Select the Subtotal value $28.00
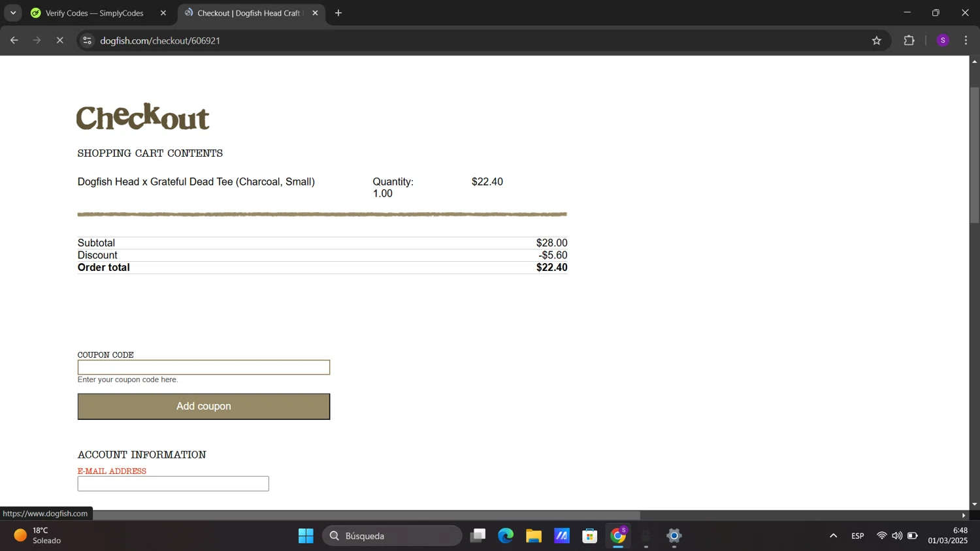This screenshot has width=980, height=551. coord(552,243)
